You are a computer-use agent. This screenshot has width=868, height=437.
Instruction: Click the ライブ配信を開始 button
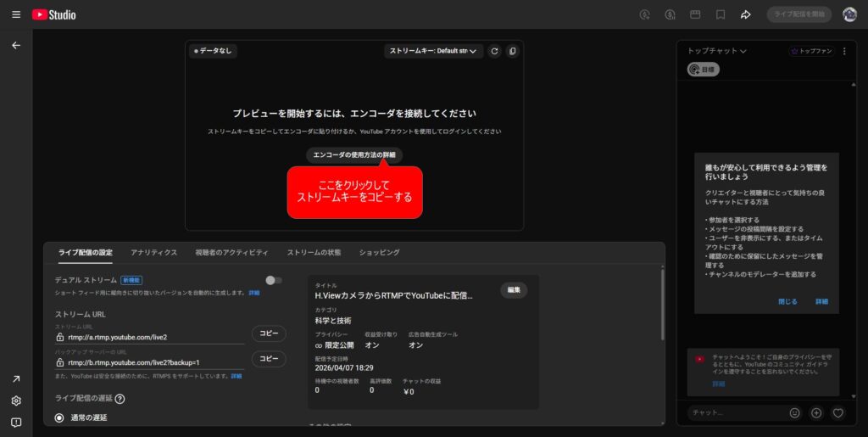798,14
